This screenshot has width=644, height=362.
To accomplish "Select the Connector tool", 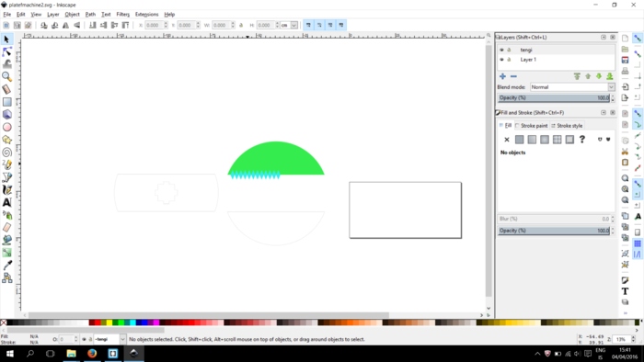I will coord(6,278).
